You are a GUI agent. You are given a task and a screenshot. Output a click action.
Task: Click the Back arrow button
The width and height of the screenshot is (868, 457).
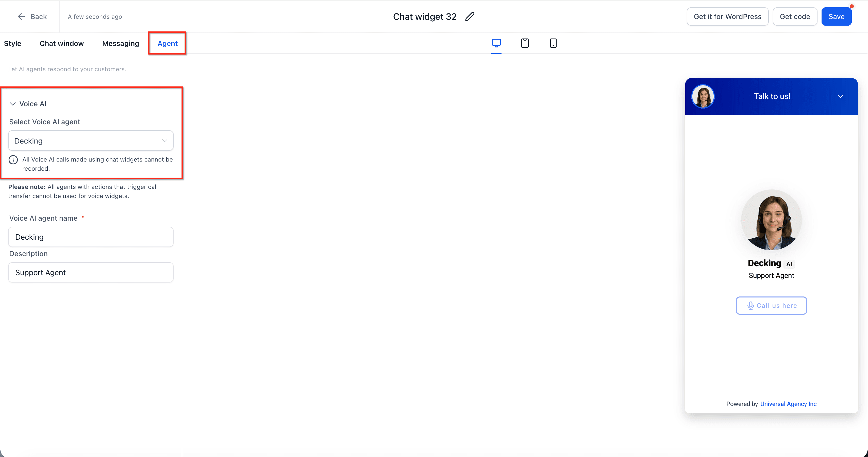click(x=32, y=16)
